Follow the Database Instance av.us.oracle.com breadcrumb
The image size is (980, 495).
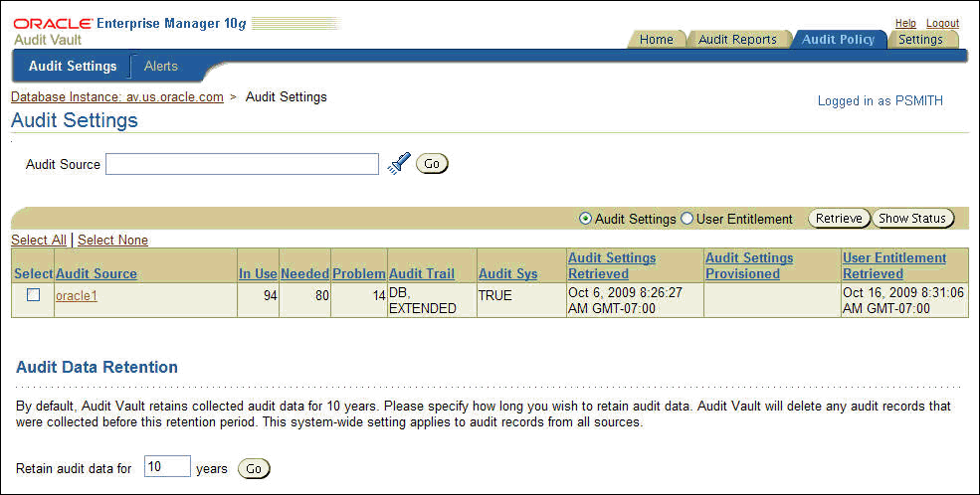pos(116,96)
